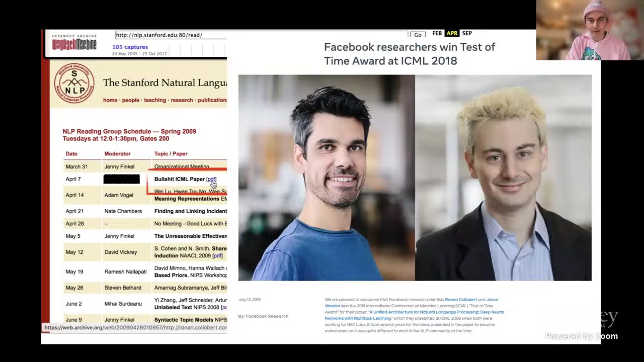Image resolution: width=644 pixels, height=362 pixels.
Task: Click 'Finding and Linking Incident' topic
Action: (191, 211)
